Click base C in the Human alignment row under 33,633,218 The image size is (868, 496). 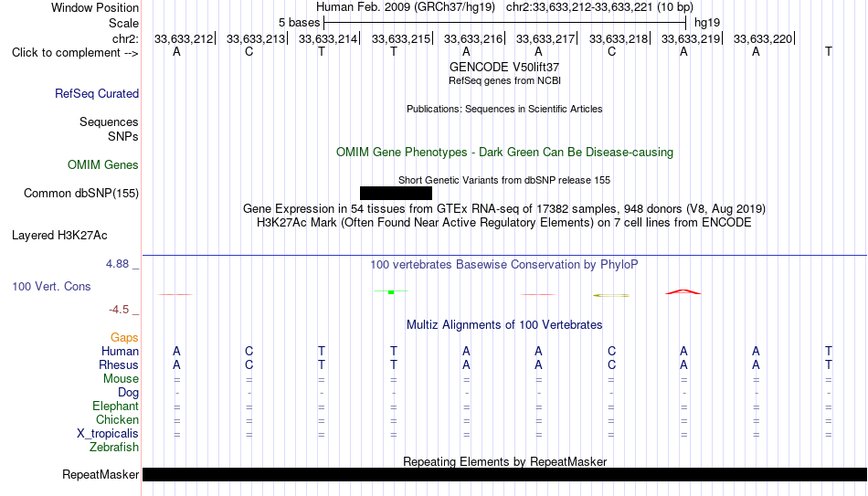(611, 352)
